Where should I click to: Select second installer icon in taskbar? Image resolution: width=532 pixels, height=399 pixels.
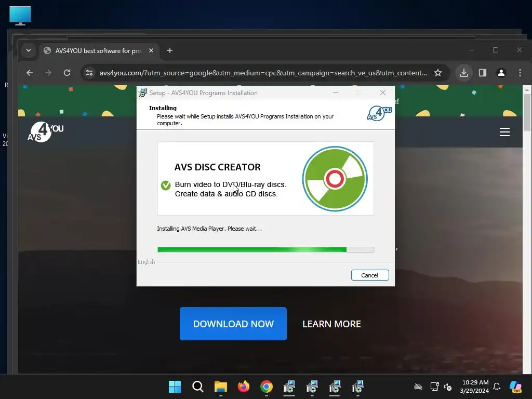(312, 387)
